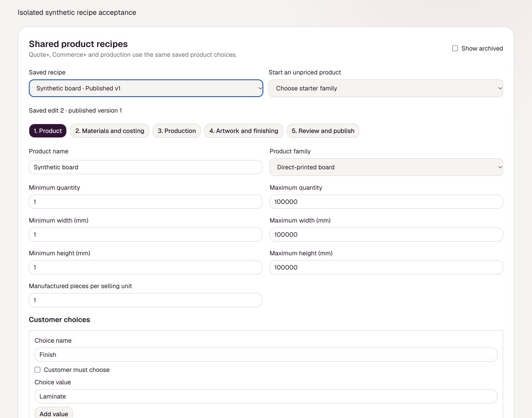Open the Choose starter family dropdown
Viewport: 532px width, 418px height.
[386, 88]
